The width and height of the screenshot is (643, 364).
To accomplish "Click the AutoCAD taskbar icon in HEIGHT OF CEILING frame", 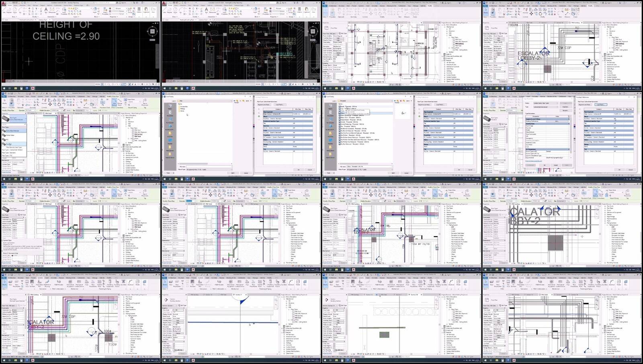I will point(33,88).
